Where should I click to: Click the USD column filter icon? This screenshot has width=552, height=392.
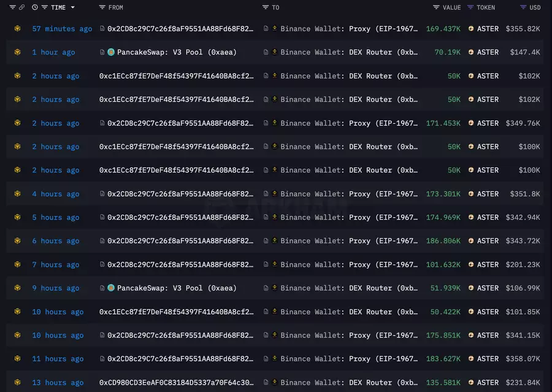523,7
